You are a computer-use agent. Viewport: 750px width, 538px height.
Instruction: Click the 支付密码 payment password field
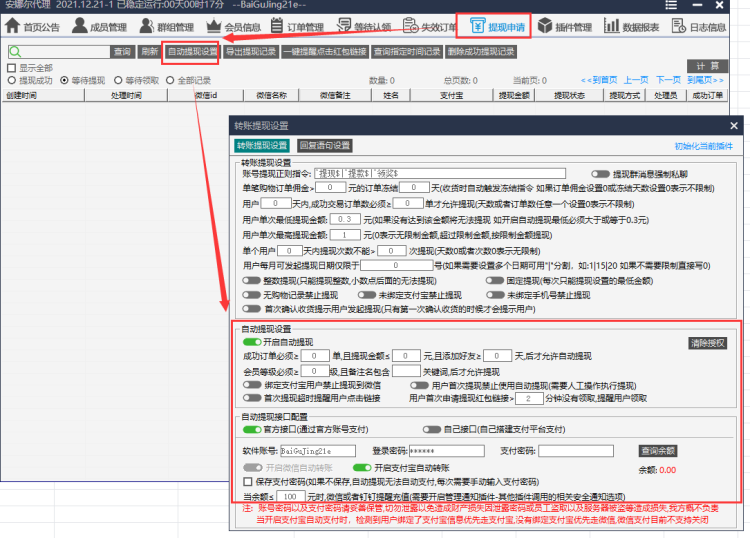580,451
